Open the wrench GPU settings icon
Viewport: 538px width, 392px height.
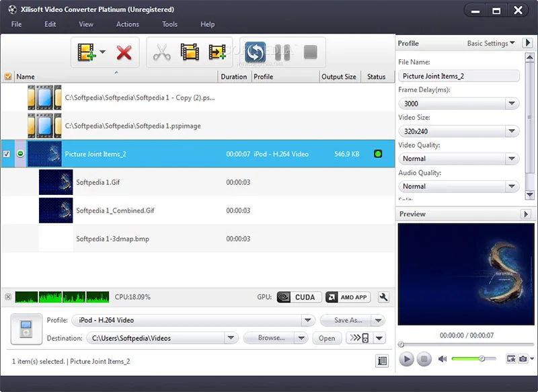tap(383, 297)
